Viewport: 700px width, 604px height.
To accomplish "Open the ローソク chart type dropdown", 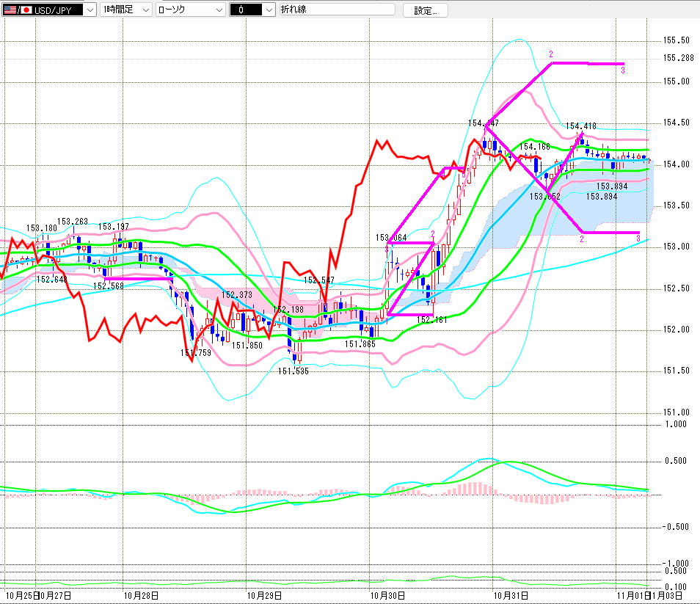I will 218,10.
